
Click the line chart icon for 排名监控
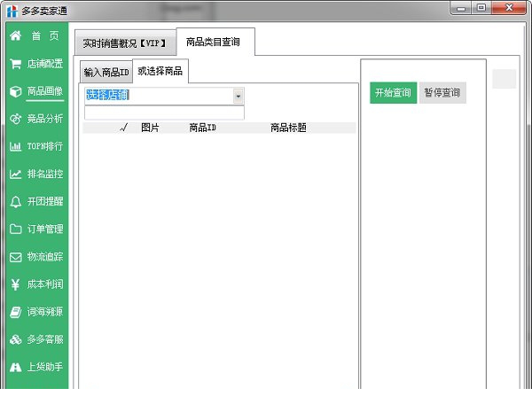click(16, 175)
